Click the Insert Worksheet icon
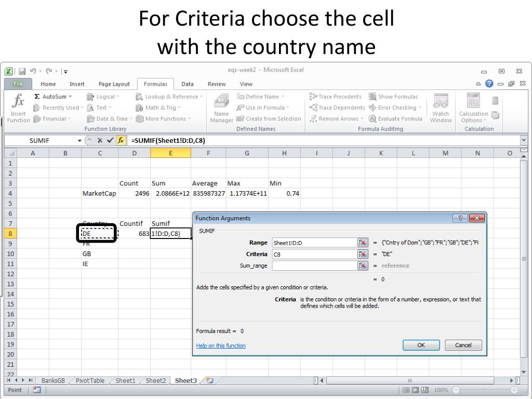Screen dimensions: 532x399 tap(210, 380)
